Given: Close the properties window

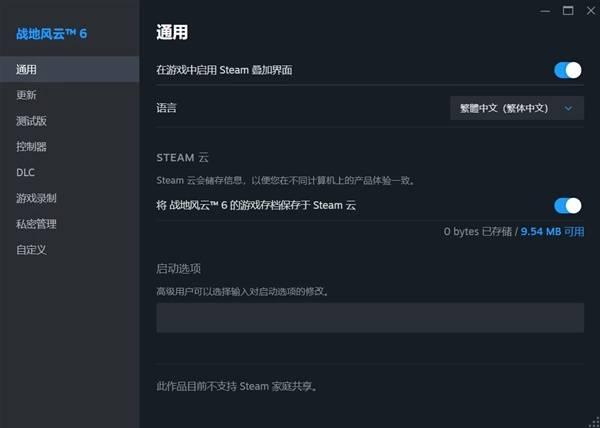Looking at the screenshot, I should [591, 11].
